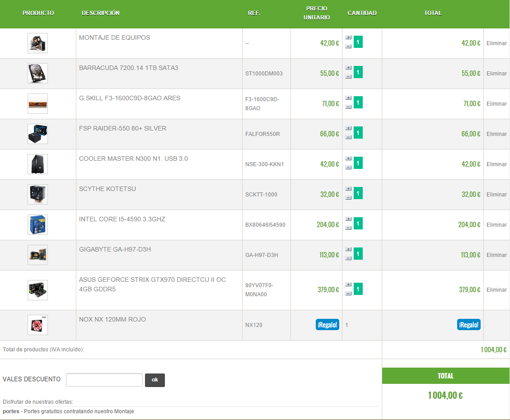The image size is (510, 420).
Task: Open ASUS GTX970 graphics card thumbnail
Action: 38,289
